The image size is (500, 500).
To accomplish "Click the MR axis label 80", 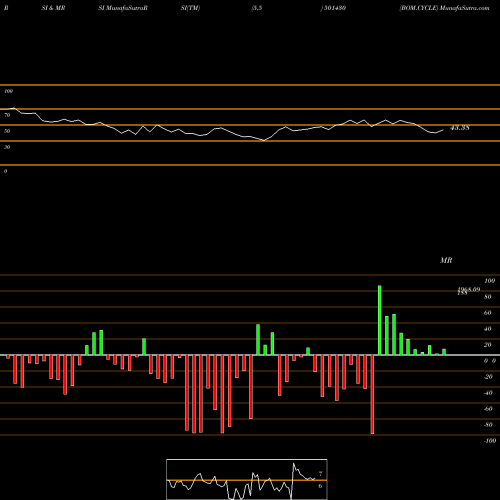I will (488, 297).
